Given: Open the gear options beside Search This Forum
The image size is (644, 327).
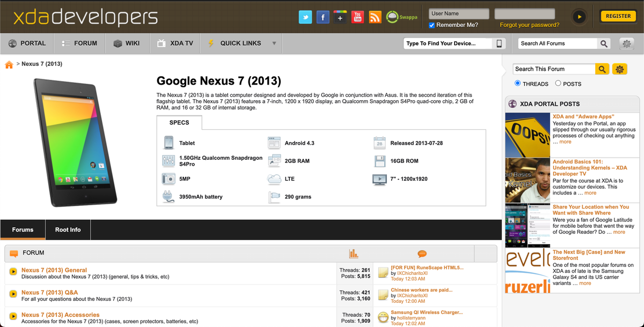Looking at the screenshot, I should [x=620, y=69].
